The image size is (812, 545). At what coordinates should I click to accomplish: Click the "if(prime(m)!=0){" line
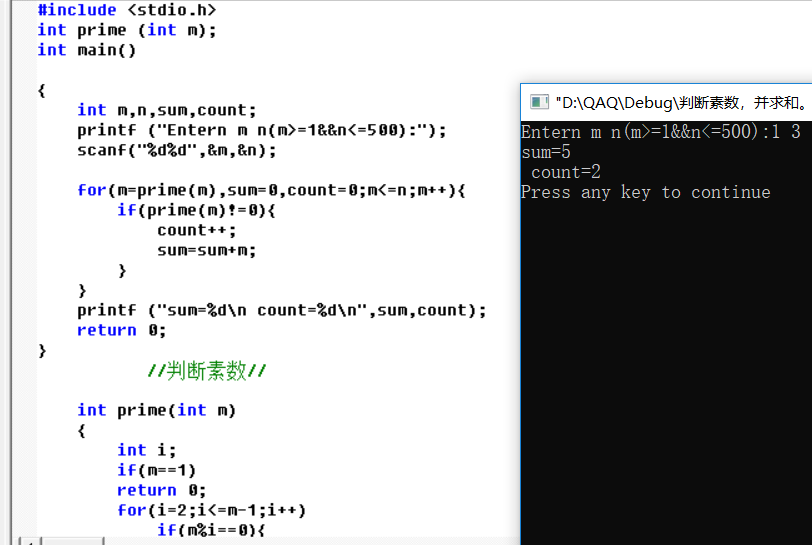point(196,210)
